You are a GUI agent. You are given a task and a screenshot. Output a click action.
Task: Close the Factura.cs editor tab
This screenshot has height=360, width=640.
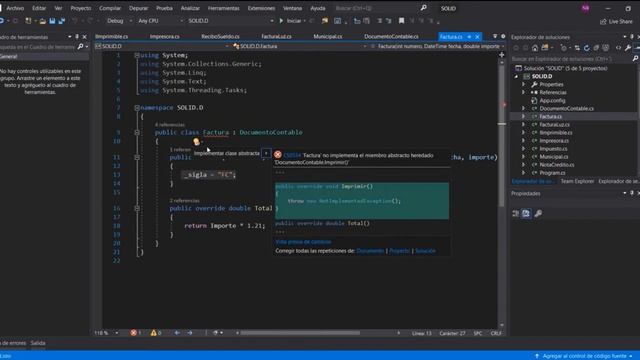477,37
